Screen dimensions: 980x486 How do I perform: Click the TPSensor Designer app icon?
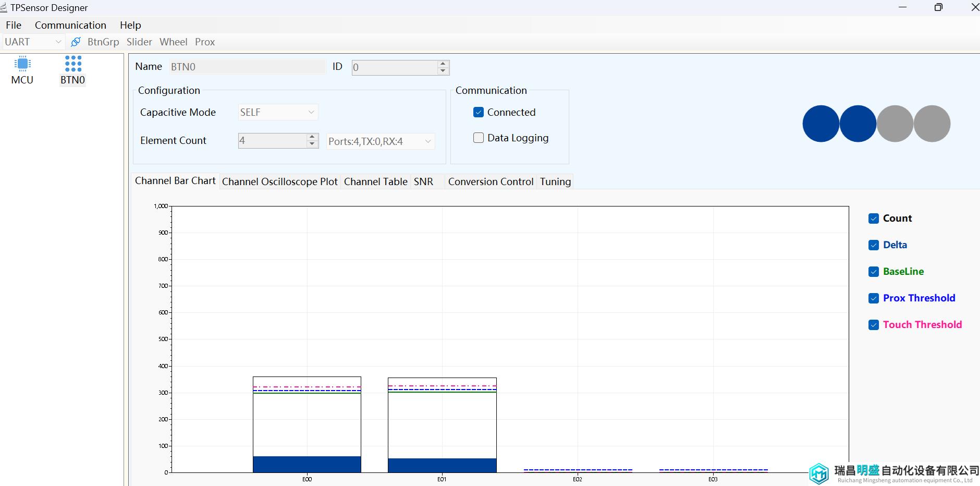tap(4, 7)
